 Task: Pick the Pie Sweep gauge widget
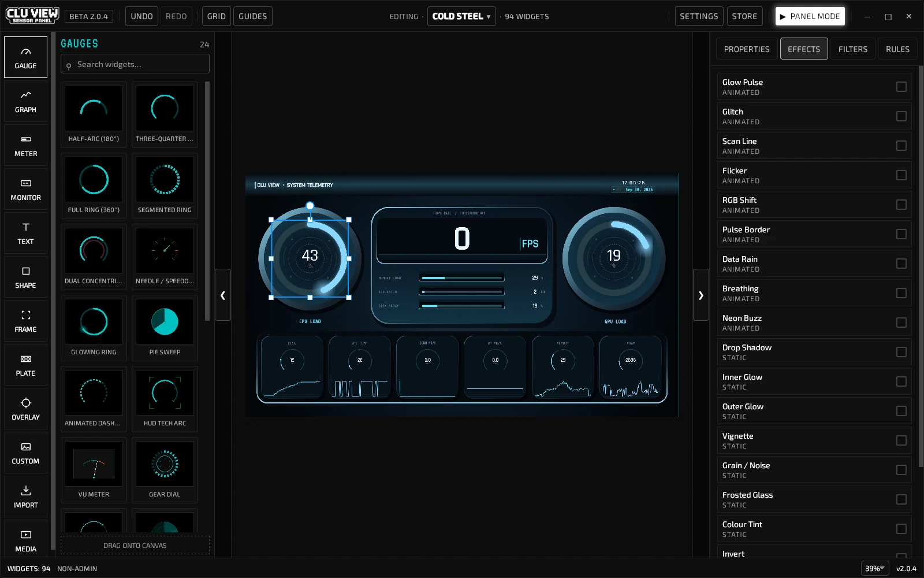point(165,328)
